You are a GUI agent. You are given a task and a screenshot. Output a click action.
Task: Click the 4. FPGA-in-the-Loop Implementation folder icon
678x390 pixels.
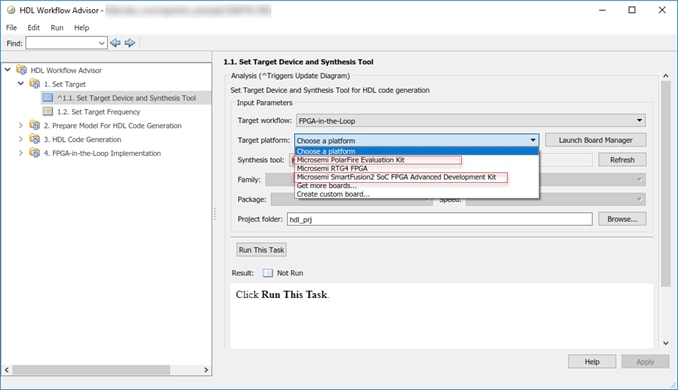coord(35,153)
